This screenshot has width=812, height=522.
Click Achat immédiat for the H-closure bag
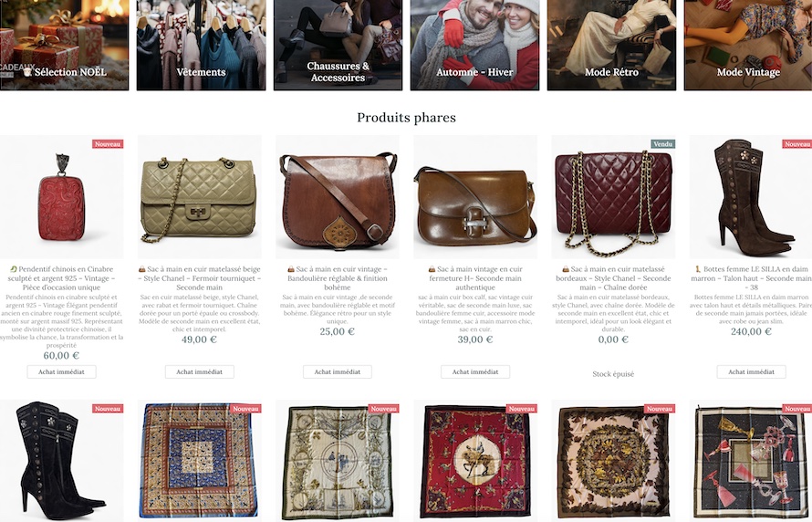[x=475, y=371]
